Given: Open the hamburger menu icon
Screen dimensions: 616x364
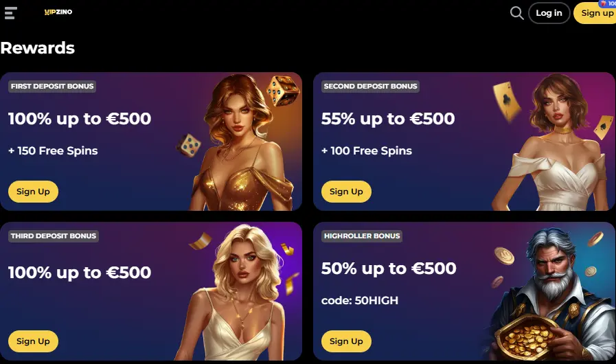Looking at the screenshot, I should pyautogui.click(x=10, y=12).
